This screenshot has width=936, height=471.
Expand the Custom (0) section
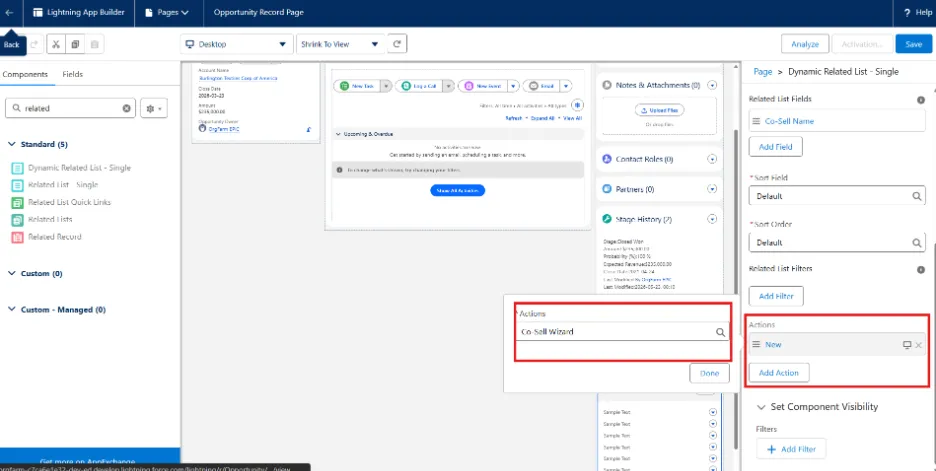point(35,273)
